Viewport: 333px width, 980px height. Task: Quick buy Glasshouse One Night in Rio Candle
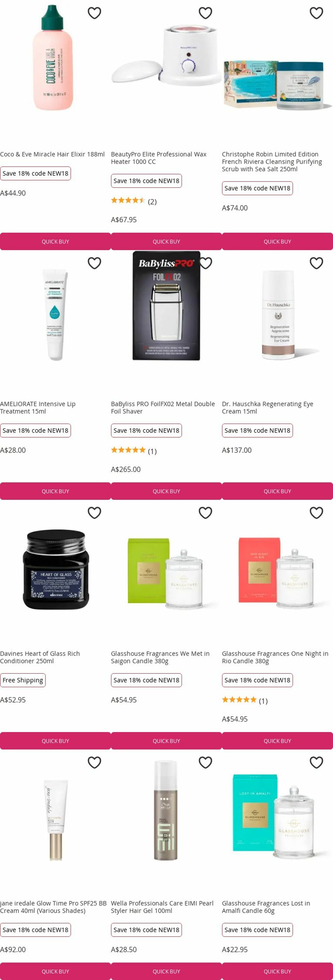click(277, 741)
